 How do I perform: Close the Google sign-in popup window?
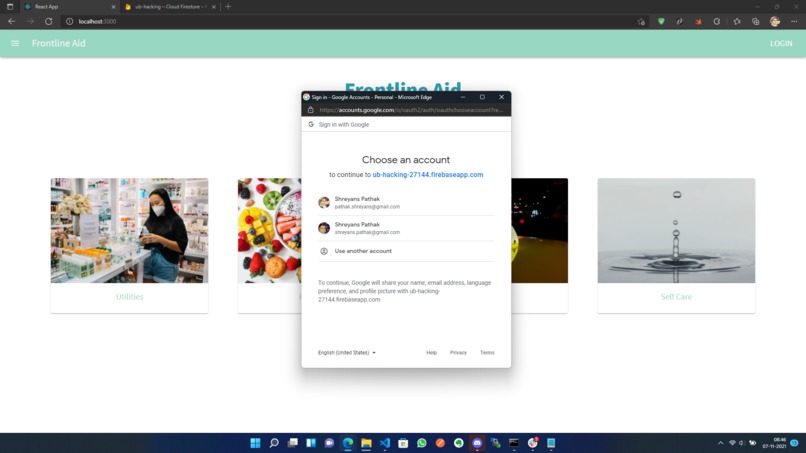[502, 97]
